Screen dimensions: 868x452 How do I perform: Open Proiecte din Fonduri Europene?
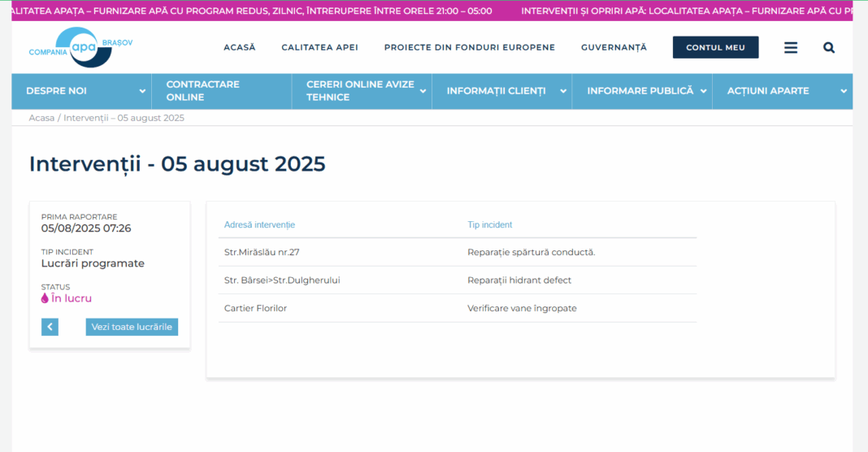click(470, 48)
